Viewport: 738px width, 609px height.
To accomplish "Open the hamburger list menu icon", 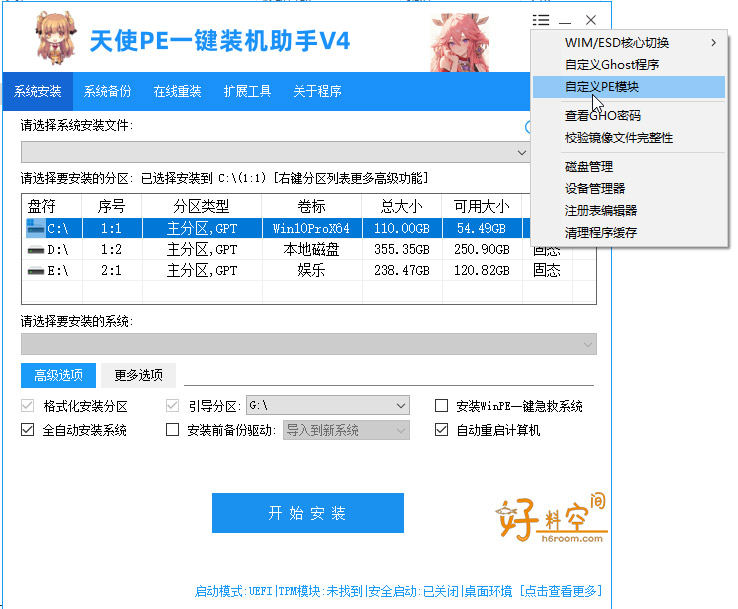I will click(x=541, y=20).
